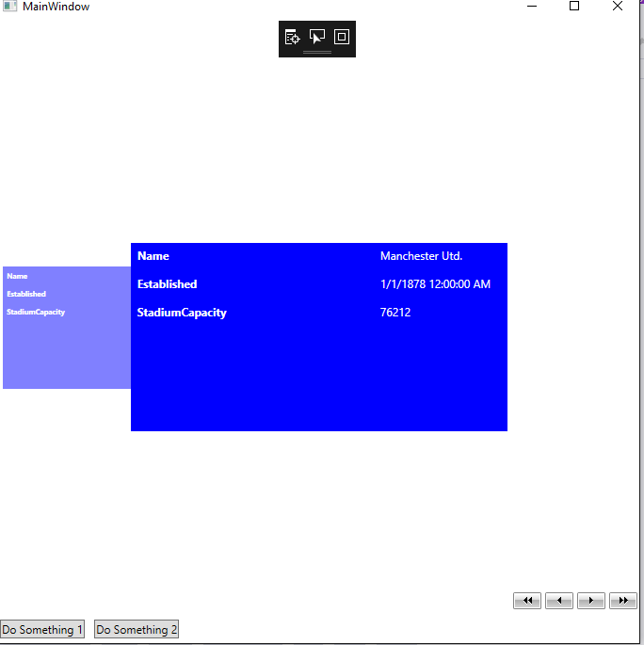644x645 pixels.
Task: Click the StadiumCapacity label in the main card
Action: click(x=182, y=313)
